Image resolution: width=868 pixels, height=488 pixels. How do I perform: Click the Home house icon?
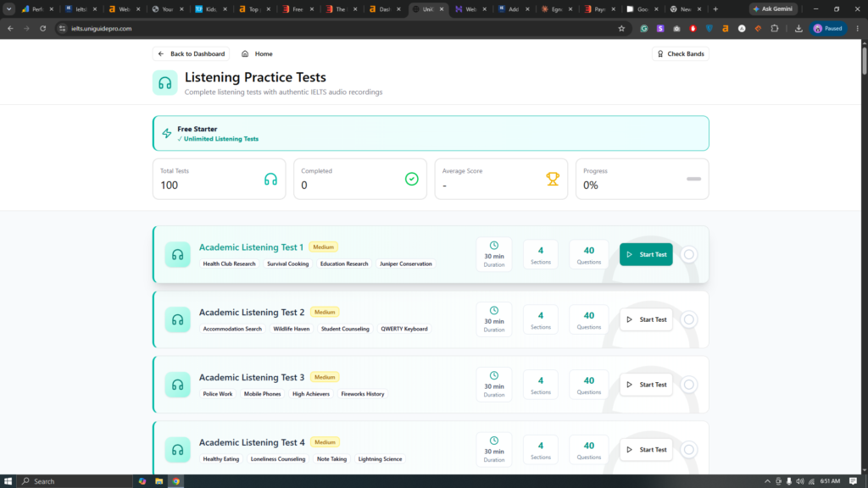coord(245,53)
